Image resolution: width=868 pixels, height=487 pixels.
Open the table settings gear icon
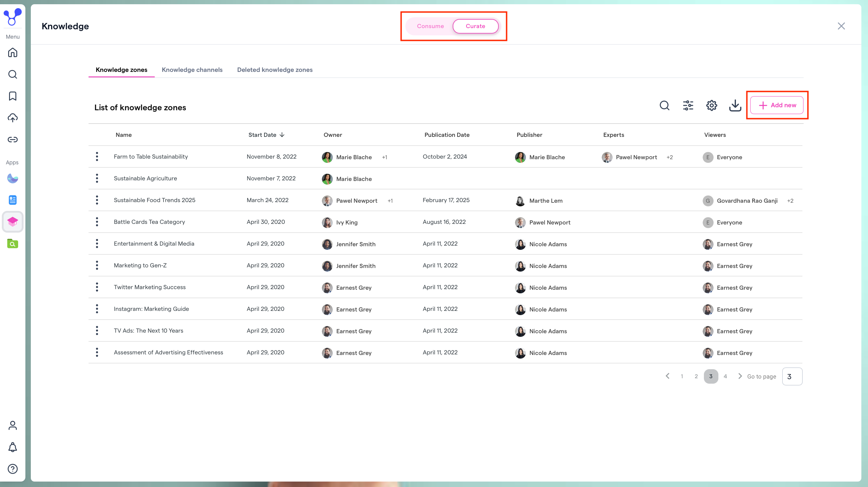tap(712, 105)
